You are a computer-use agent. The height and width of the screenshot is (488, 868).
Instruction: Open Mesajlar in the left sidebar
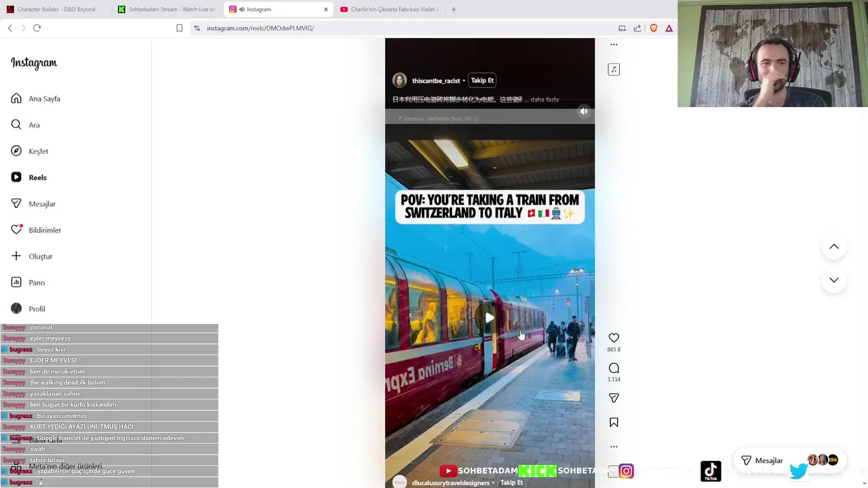point(33,204)
